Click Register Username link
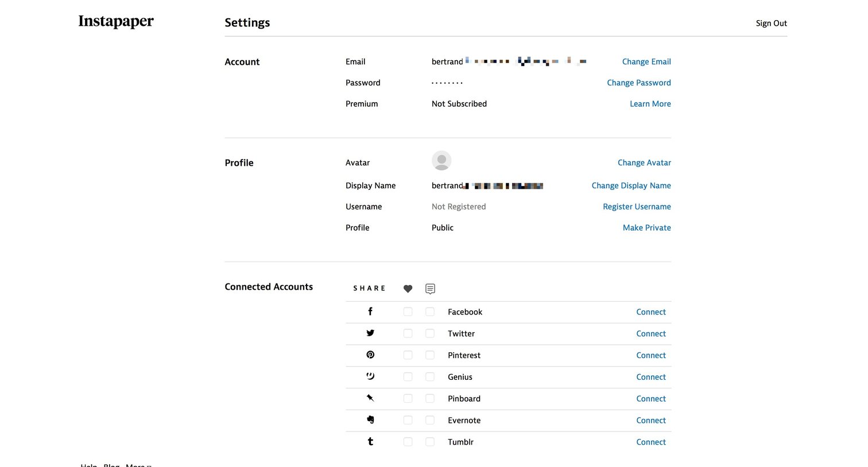 [x=637, y=207]
